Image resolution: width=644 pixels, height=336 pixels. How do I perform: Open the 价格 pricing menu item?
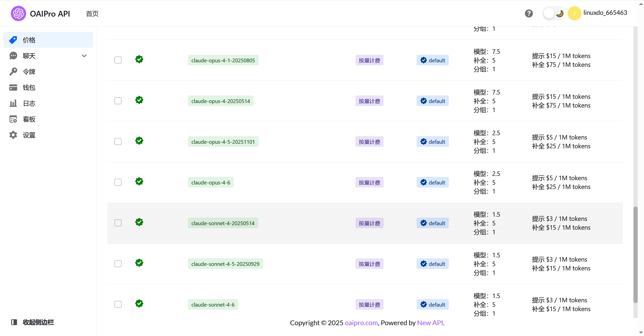coord(48,40)
